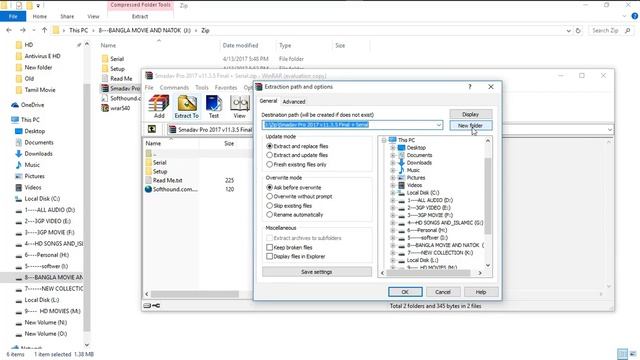The width and height of the screenshot is (640, 360).
Task: Click the folder tree vertical scrollbar thumb
Action: pos(487,196)
